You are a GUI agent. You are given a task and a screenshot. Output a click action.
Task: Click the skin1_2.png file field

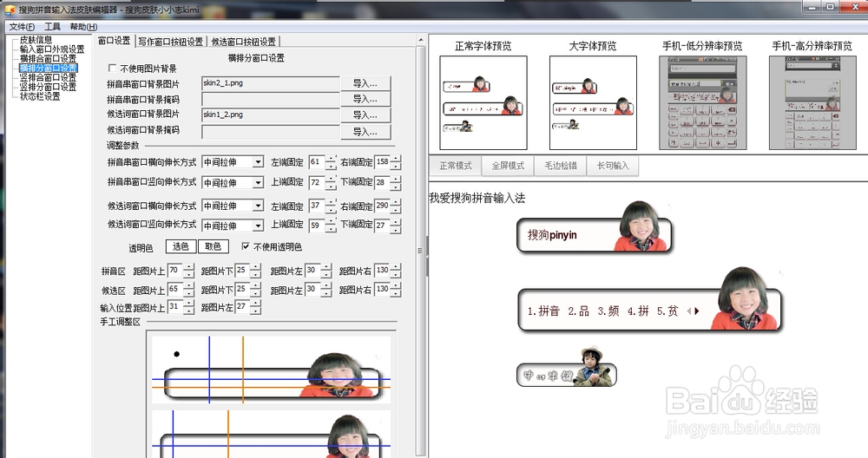(x=271, y=115)
